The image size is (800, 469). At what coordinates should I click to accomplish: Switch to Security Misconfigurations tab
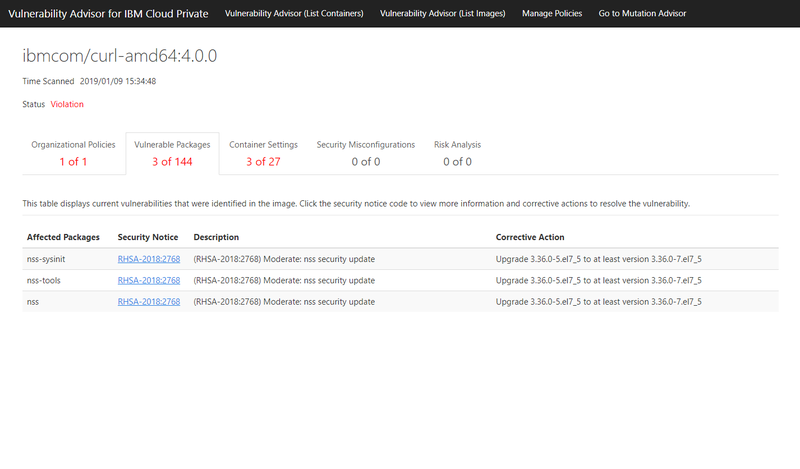[x=366, y=153]
